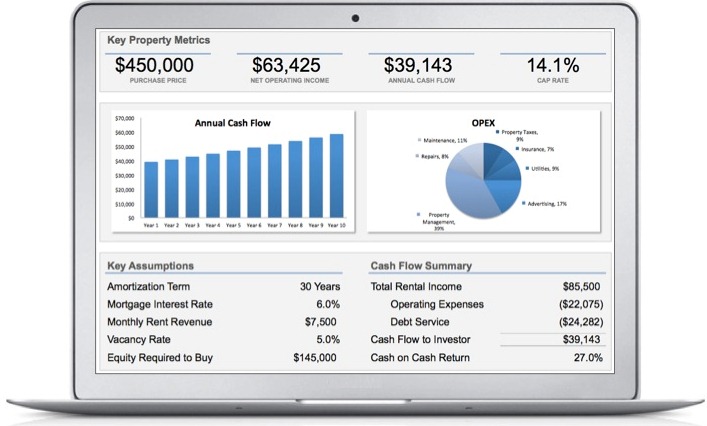Click the Debt Service label
The image size is (707, 426).
pyautogui.click(x=420, y=322)
